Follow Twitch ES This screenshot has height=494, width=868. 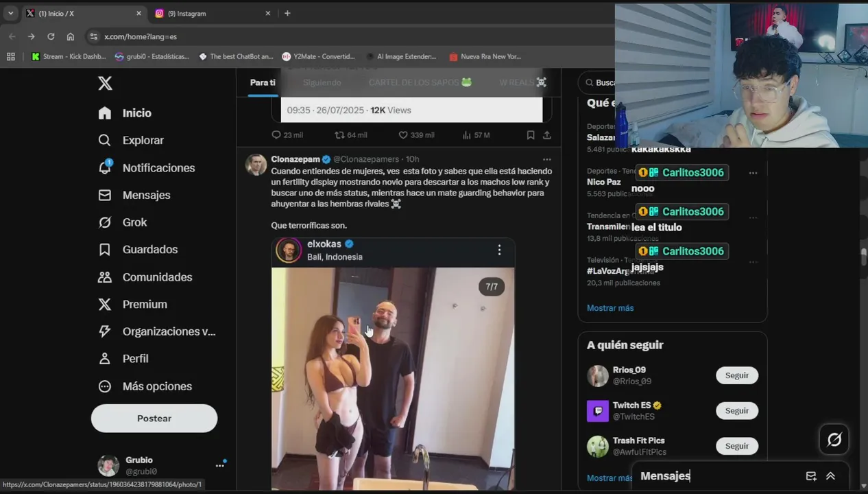tap(737, 410)
